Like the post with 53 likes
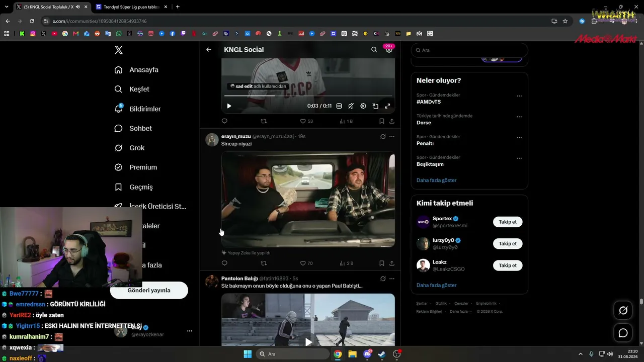644x362 pixels. 306,121
